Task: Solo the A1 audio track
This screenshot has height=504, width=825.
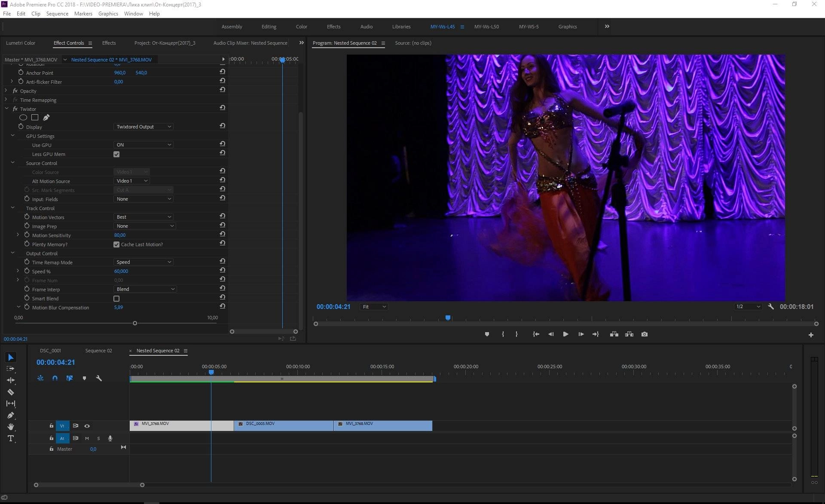Action: (98, 438)
